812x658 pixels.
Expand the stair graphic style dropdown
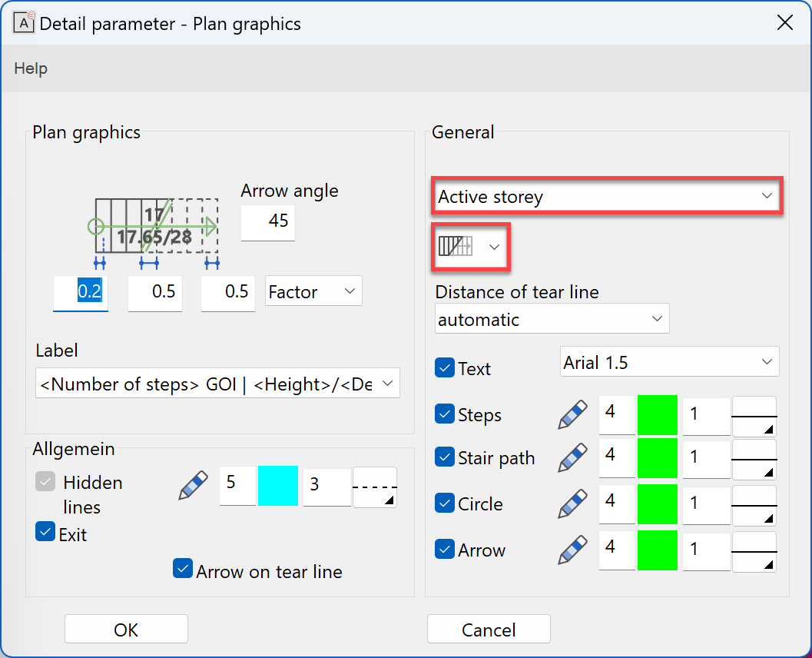click(471, 247)
